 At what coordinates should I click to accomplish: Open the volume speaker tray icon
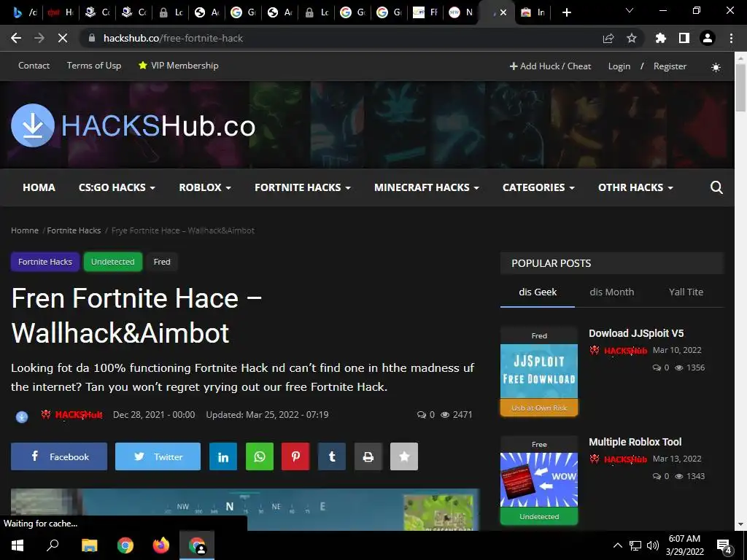tap(653, 545)
